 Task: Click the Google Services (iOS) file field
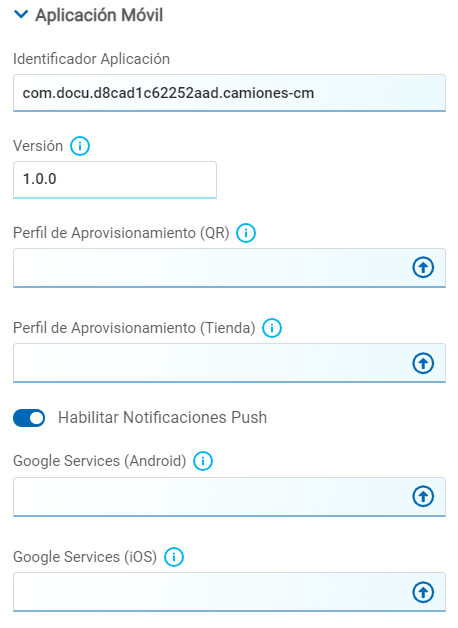point(229,592)
